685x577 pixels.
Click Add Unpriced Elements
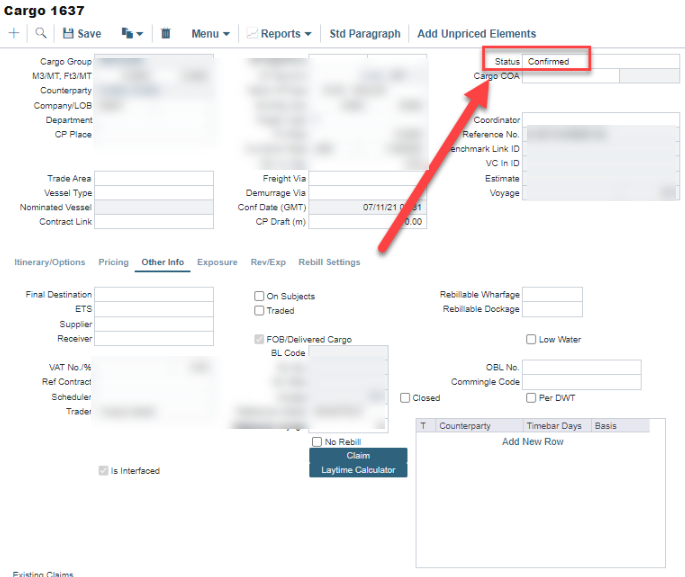point(477,34)
